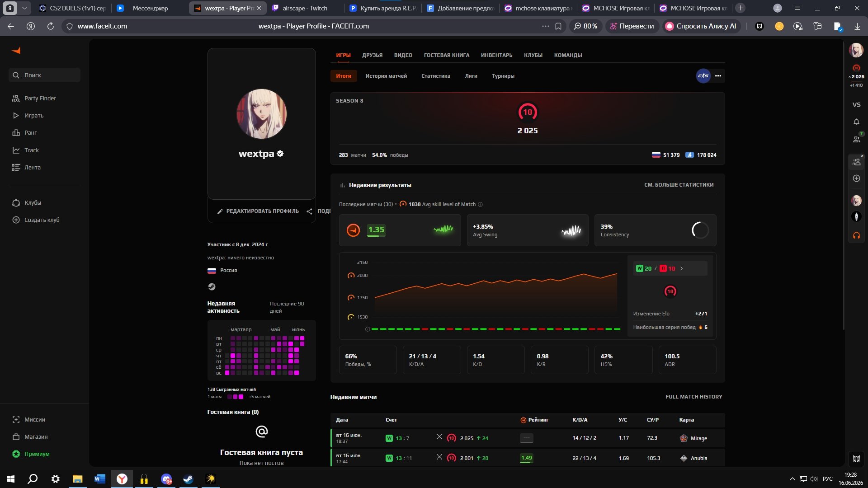Open the CS game selector icon
Screen dimensions: 868x488
click(x=703, y=76)
